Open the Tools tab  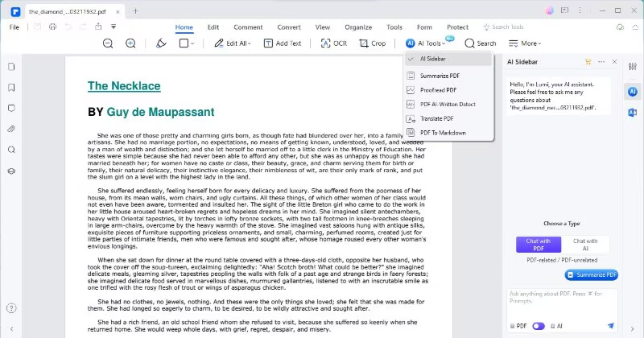(394, 27)
